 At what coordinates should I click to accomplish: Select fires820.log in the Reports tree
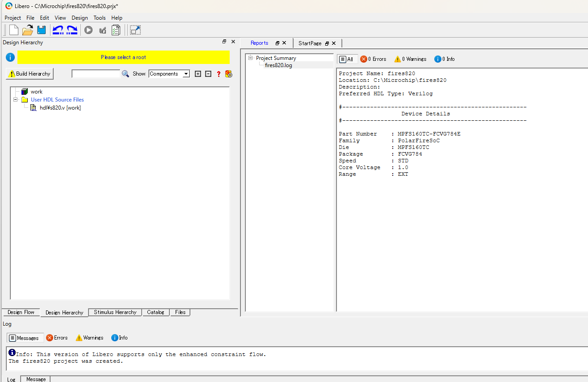(x=278, y=65)
